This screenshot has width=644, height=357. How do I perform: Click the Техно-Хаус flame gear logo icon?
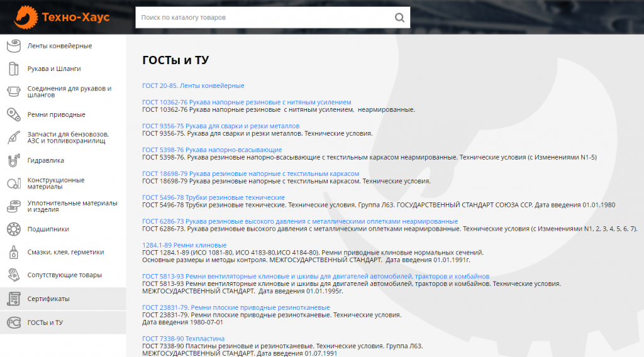(x=26, y=17)
